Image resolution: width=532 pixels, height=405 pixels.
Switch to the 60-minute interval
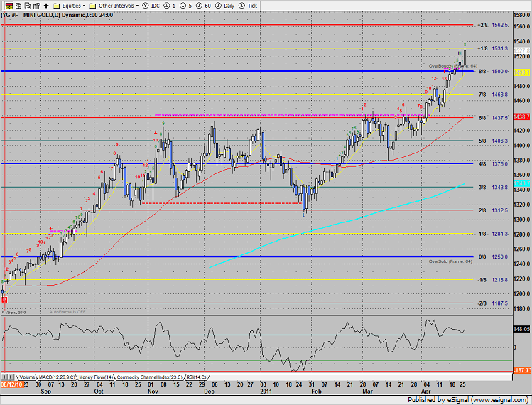203,6
